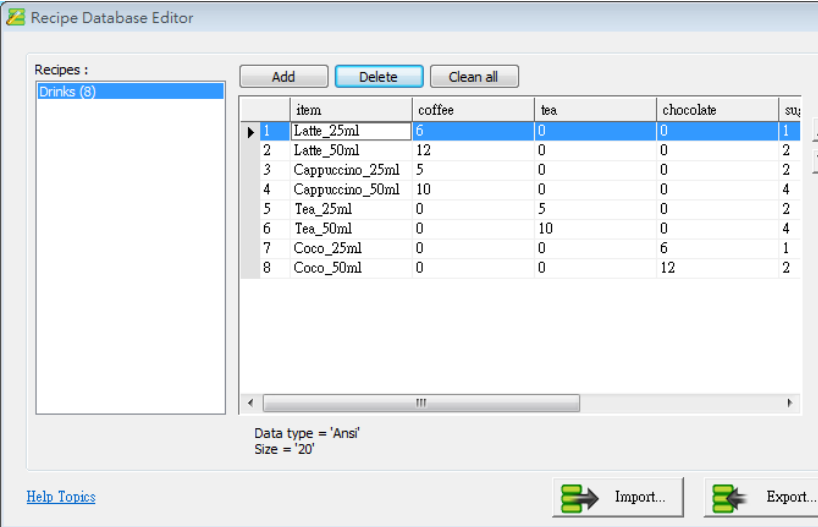
Task: Click chocolate value 12 for Coco_50ml
Action: point(717,268)
